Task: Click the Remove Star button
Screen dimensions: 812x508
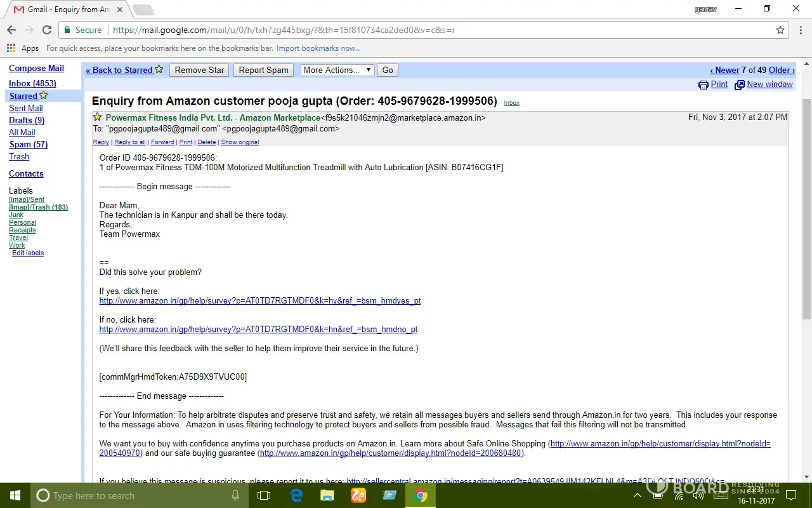Action: click(x=199, y=70)
